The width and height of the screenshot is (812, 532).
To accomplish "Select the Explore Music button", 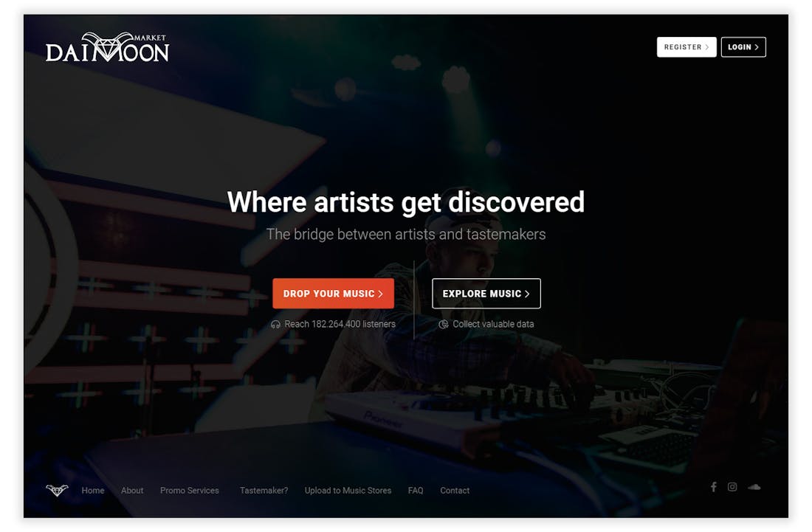I will tap(486, 294).
